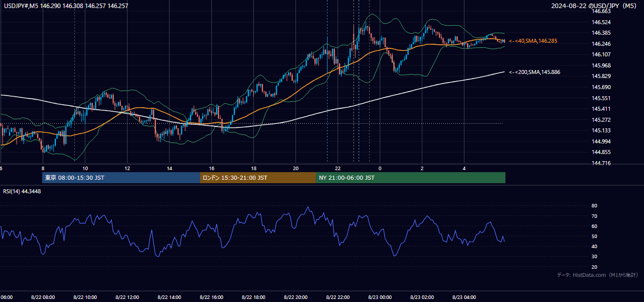Screen dimensions: 644x302
Task: Click the RSI 40 level label
Action: (x=594, y=246)
